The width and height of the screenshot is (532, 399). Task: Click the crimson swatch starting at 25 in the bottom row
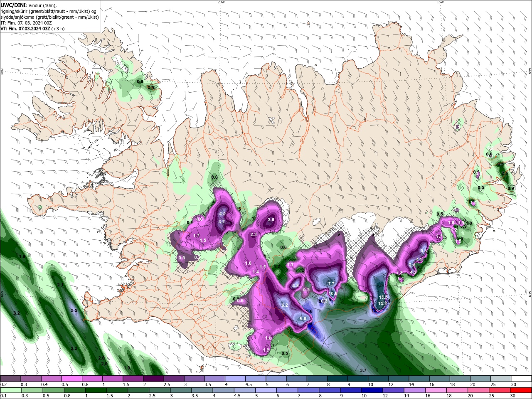pos(500,390)
